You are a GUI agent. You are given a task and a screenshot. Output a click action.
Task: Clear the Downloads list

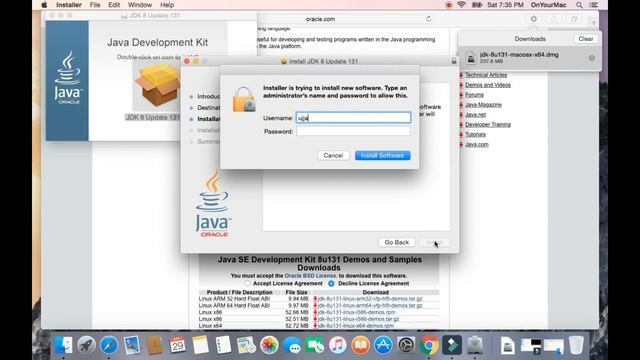(x=586, y=39)
